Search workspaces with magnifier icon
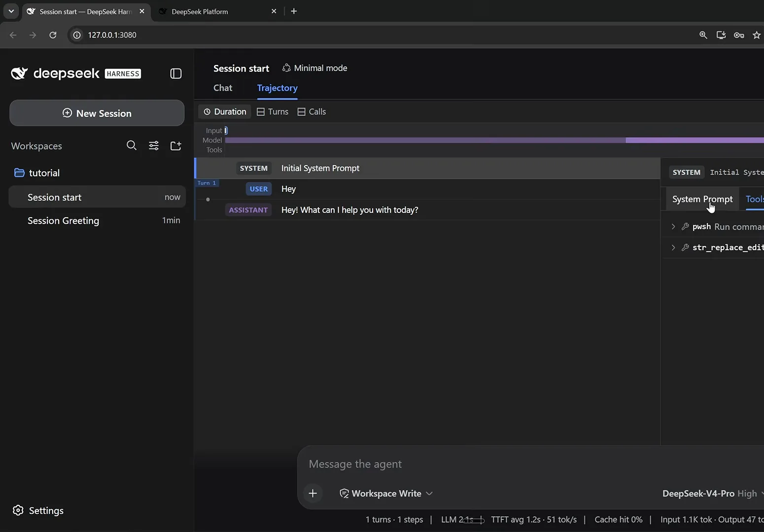 click(x=132, y=145)
